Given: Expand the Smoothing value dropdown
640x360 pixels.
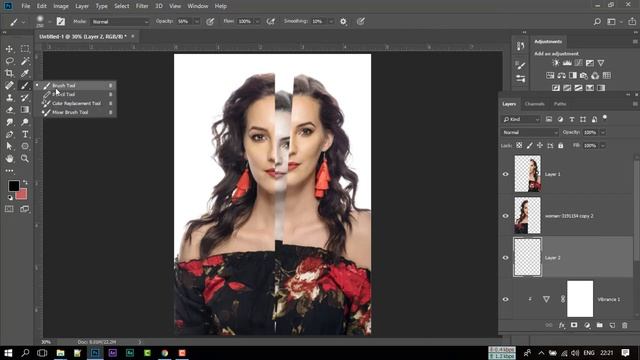Looking at the screenshot, I should 331,22.
